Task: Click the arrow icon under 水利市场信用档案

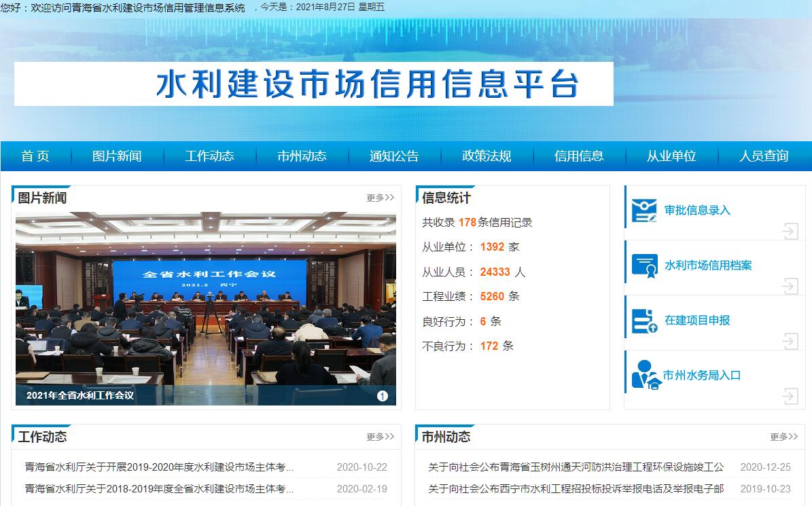Action: pyautogui.click(x=790, y=287)
